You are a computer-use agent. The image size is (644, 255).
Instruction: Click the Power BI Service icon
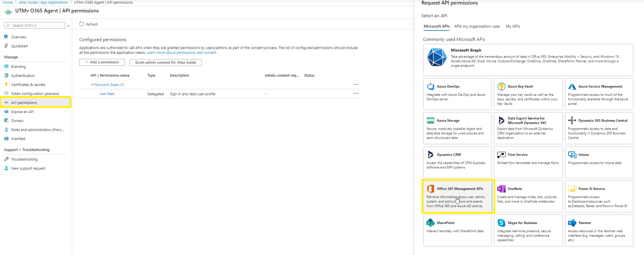pos(572,189)
